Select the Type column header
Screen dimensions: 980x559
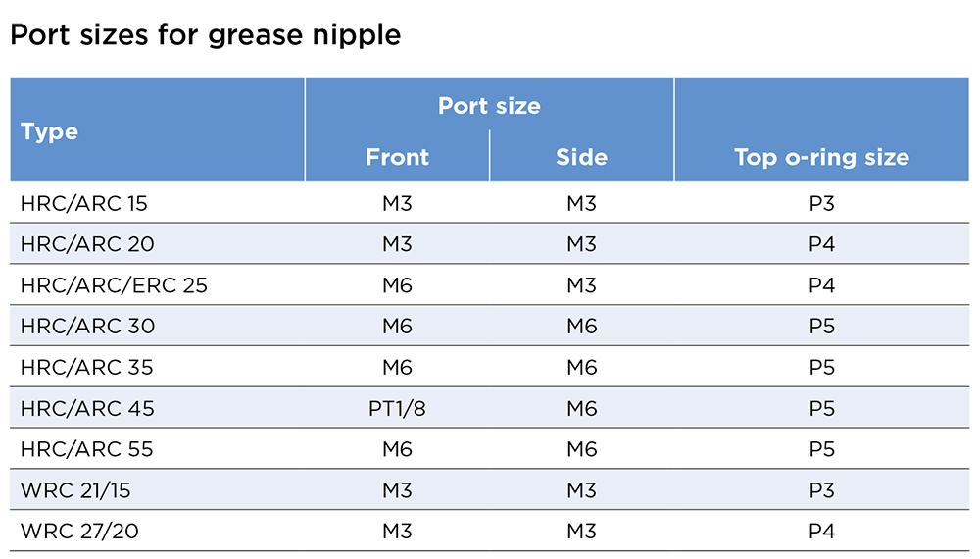pyautogui.click(x=49, y=131)
